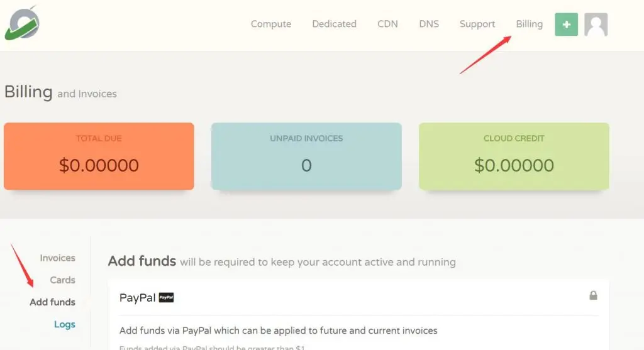The height and width of the screenshot is (350, 644).
Task: Go to the CDN section
Action: [387, 25]
